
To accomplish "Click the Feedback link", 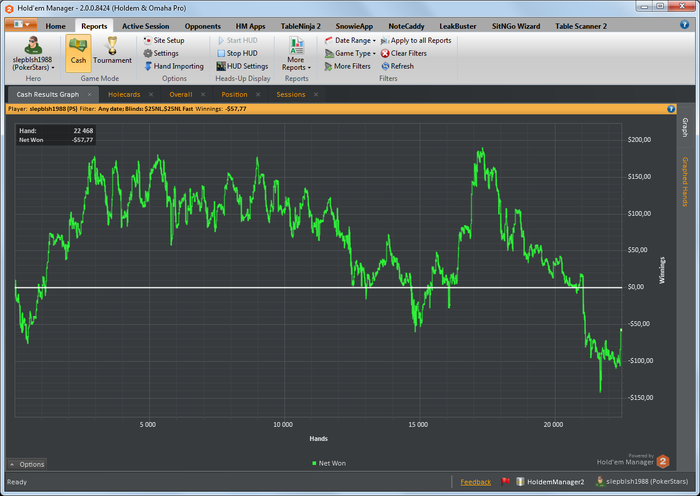I will 475,482.
